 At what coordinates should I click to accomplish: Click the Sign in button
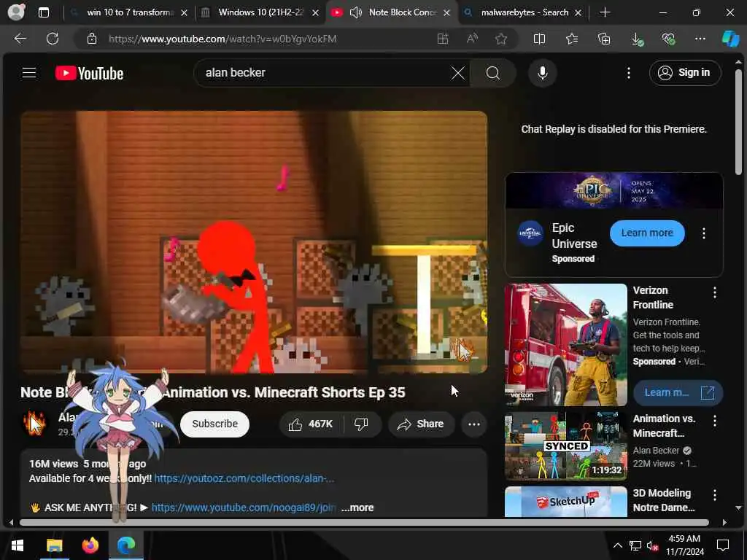[684, 73]
